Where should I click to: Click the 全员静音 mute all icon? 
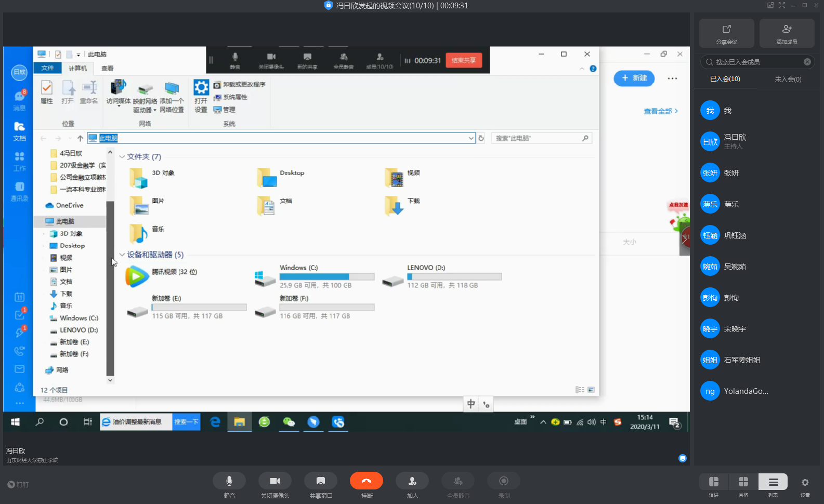[x=458, y=481]
